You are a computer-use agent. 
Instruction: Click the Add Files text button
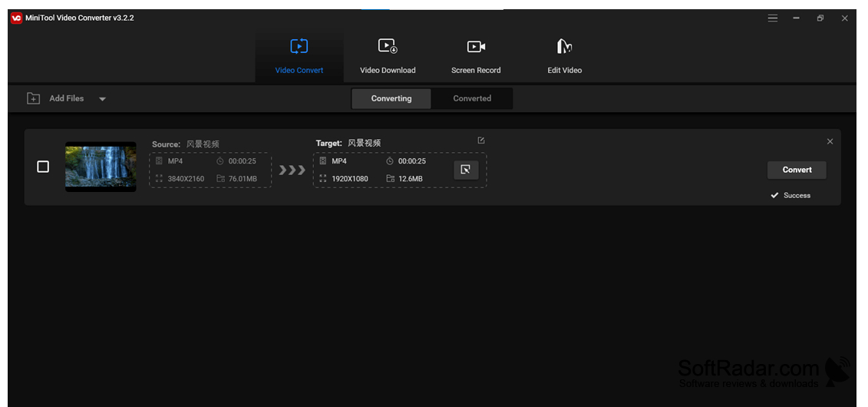(x=67, y=98)
